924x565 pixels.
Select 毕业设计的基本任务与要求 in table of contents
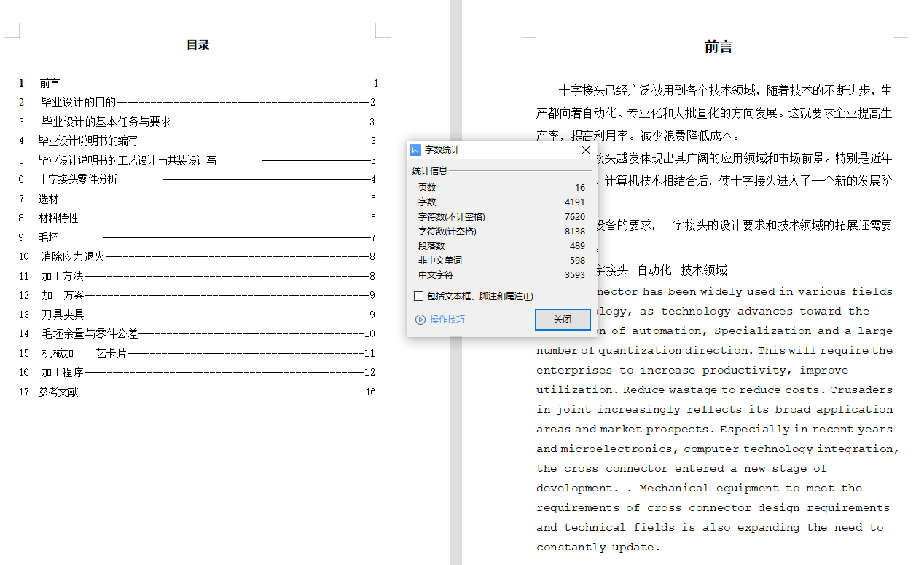click(106, 122)
